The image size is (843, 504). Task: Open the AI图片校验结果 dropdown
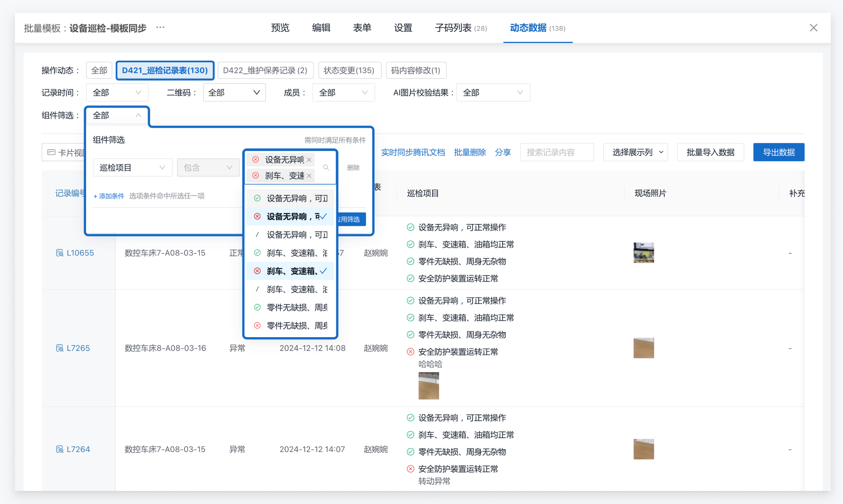[493, 93]
